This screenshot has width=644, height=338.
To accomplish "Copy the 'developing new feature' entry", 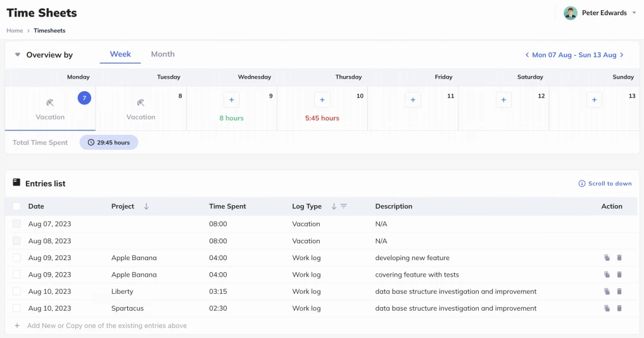I will point(607,258).
